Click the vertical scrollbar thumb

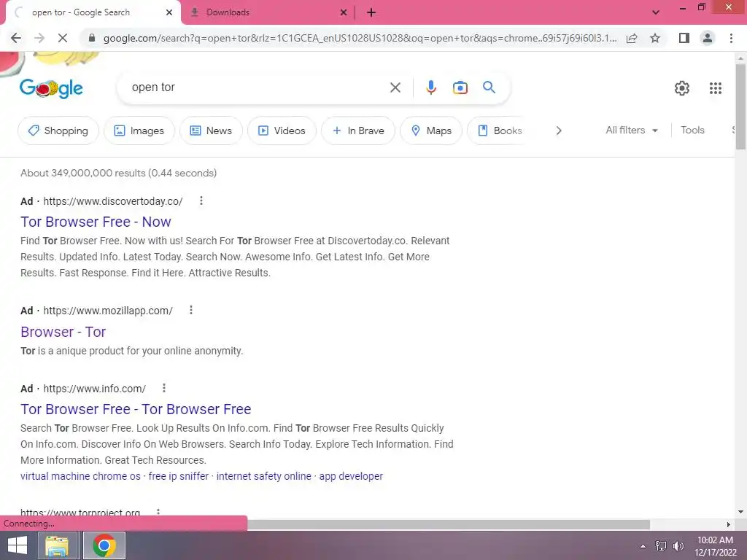(x=740, y=106)
